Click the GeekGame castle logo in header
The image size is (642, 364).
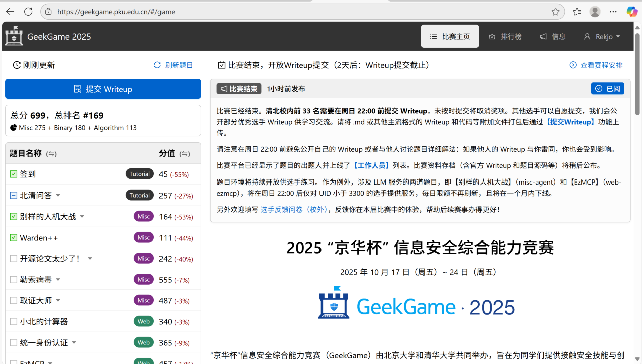pyautogui.click(x=14, y=36)
